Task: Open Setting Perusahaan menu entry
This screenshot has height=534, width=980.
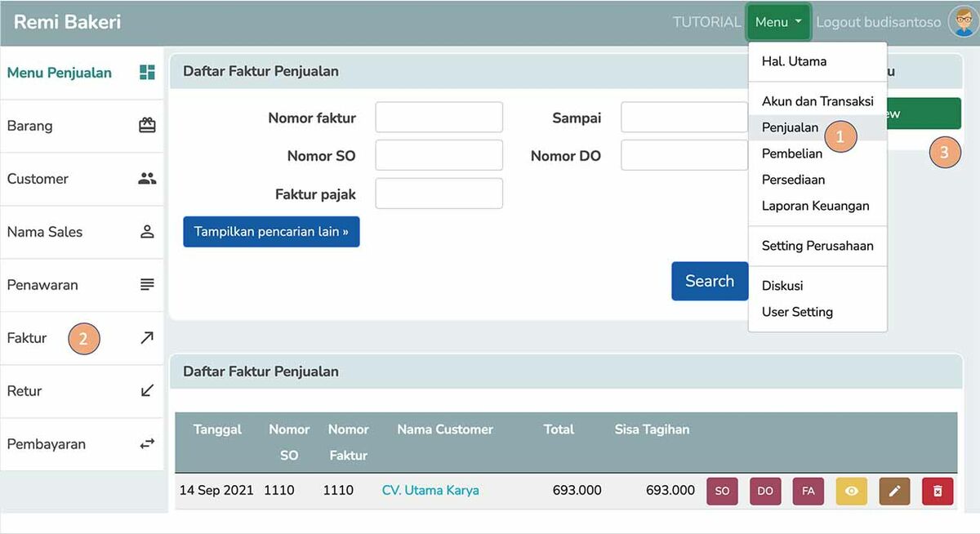Action: pos(817,246)
